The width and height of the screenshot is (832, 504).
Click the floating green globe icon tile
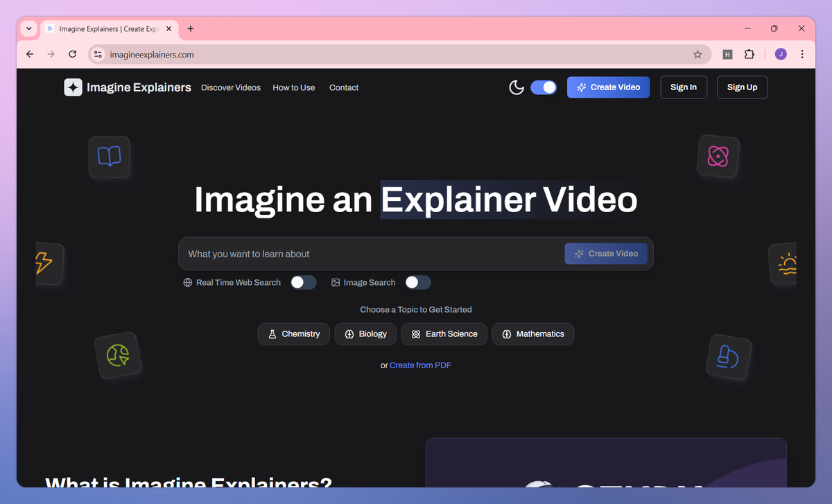tap(118, 356)
